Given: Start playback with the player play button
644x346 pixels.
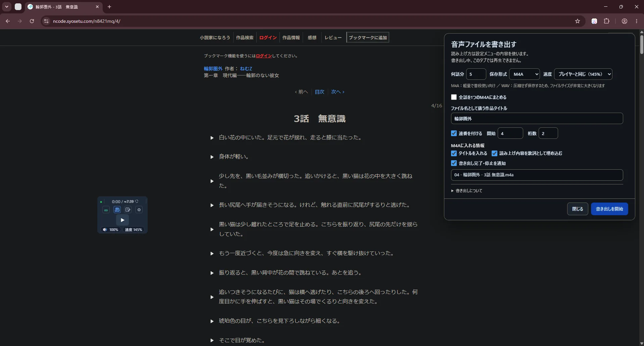Looking at the screenshot, I should pos(122,220).
